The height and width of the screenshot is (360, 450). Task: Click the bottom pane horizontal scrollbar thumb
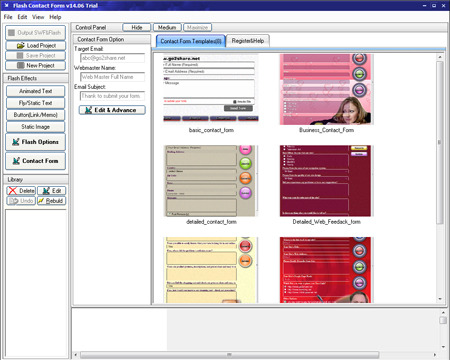tap(229, 355)
